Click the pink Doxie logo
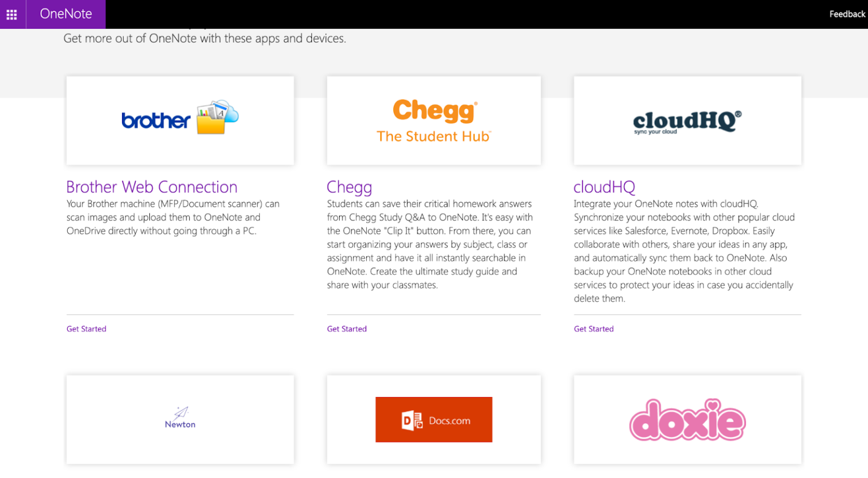 point(687,419)
